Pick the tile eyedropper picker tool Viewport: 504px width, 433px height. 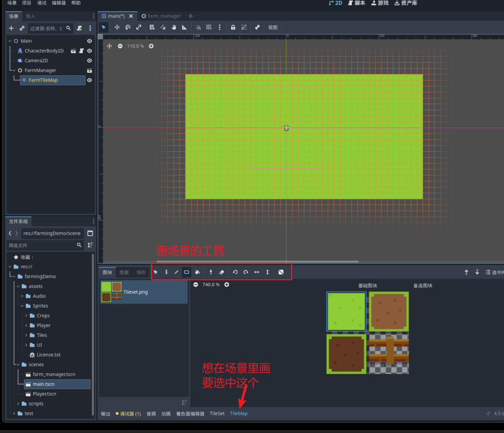(211, 272)
